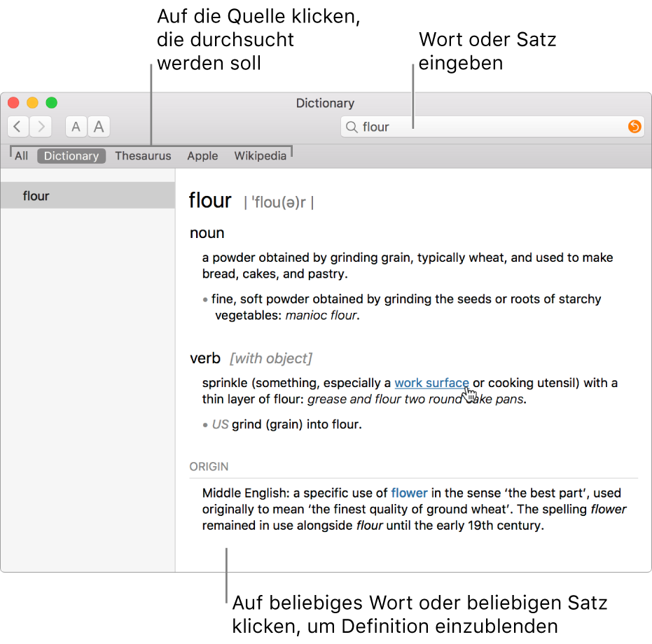Viewport: 652px width, 644px height.
Task: Select the All source tab
Action: 21,156
